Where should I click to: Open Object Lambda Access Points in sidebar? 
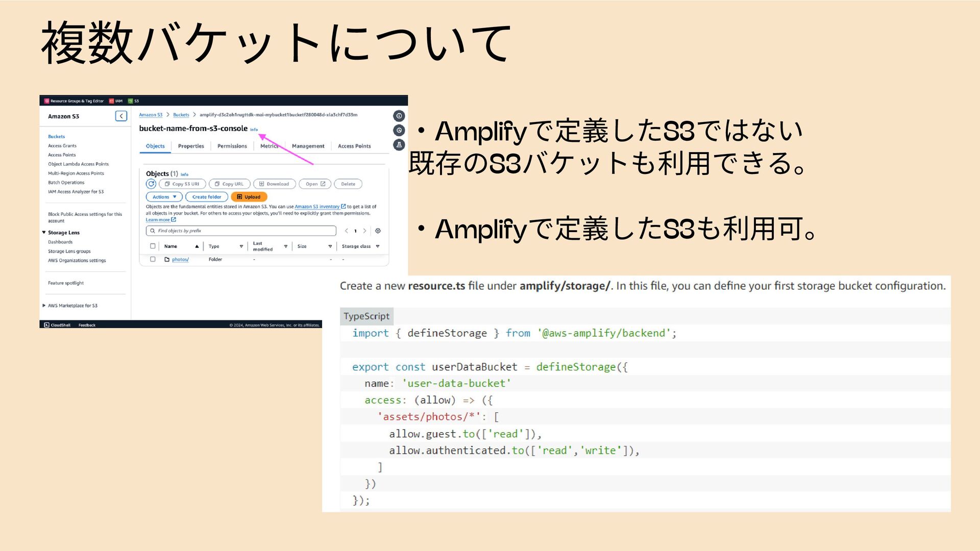point(78,164)
